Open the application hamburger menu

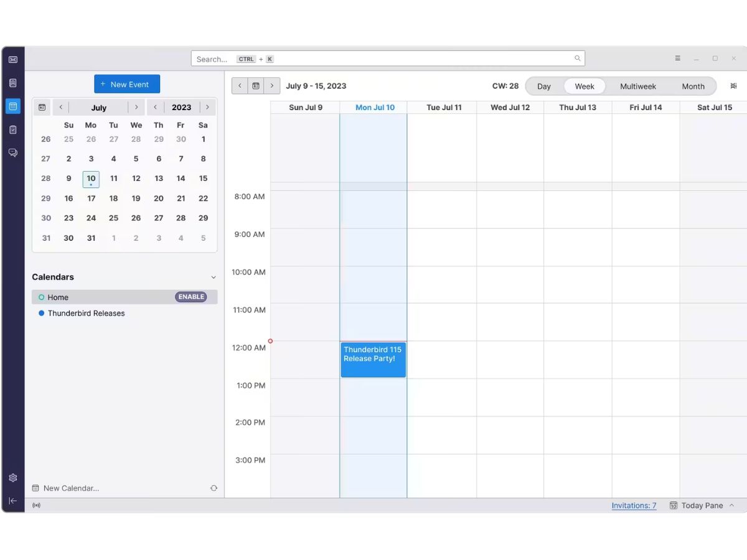click(677, 58)
